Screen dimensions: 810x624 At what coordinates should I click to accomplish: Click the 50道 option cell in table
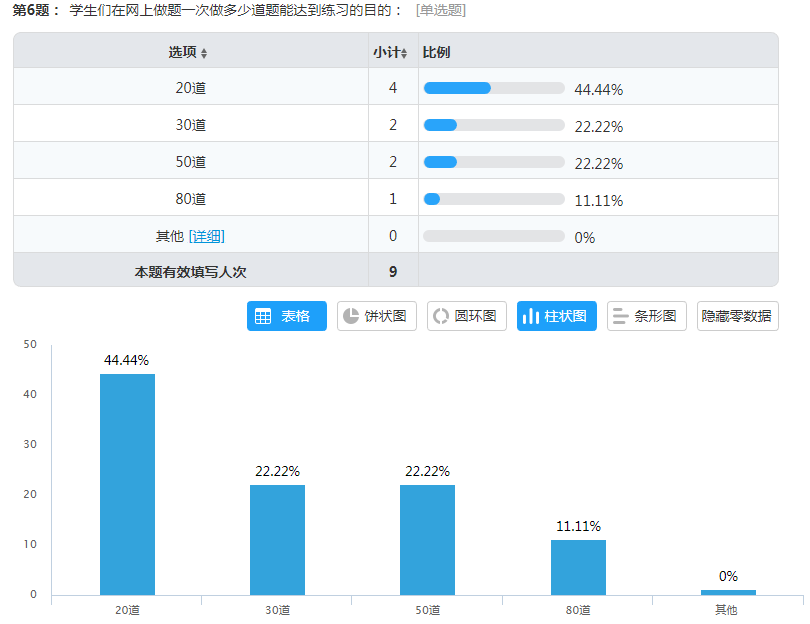191,162
